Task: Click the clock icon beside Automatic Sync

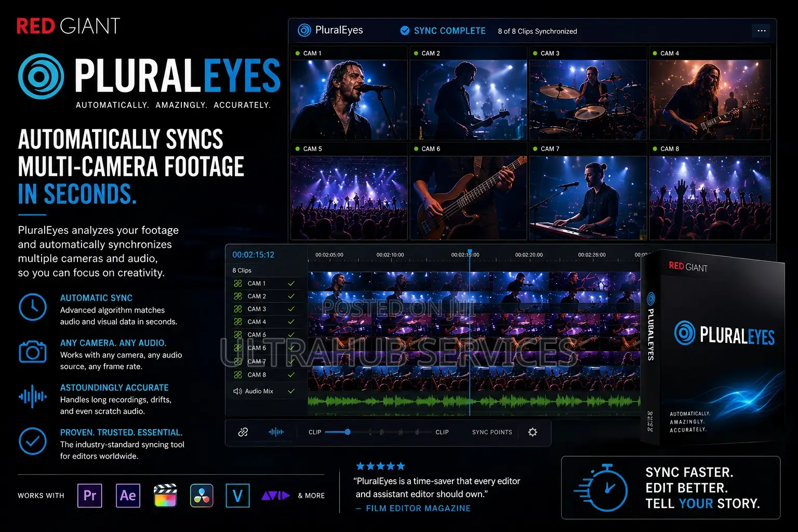Action: pos(33,307)
